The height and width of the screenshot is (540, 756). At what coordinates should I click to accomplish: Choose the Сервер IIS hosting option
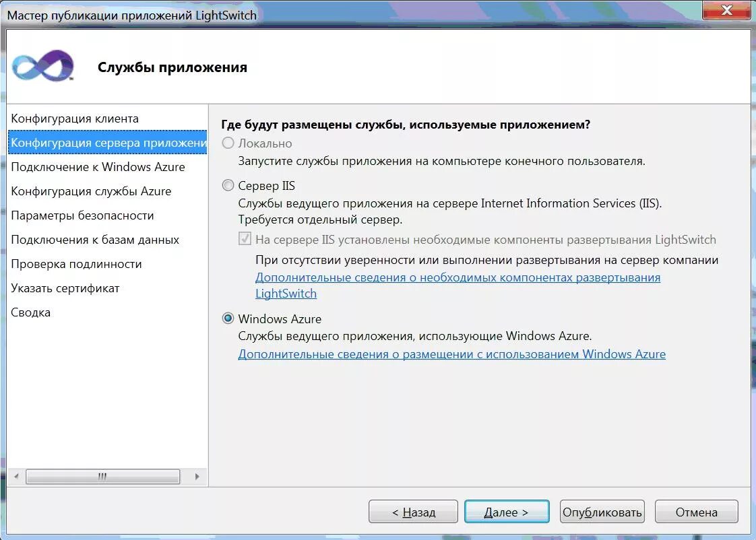[228, 185]
